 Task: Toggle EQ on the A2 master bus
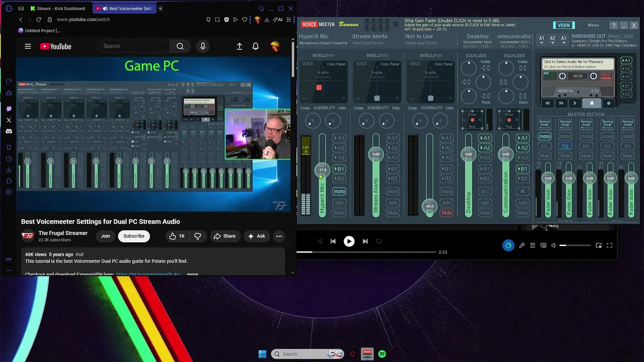[x=565, y=146]
